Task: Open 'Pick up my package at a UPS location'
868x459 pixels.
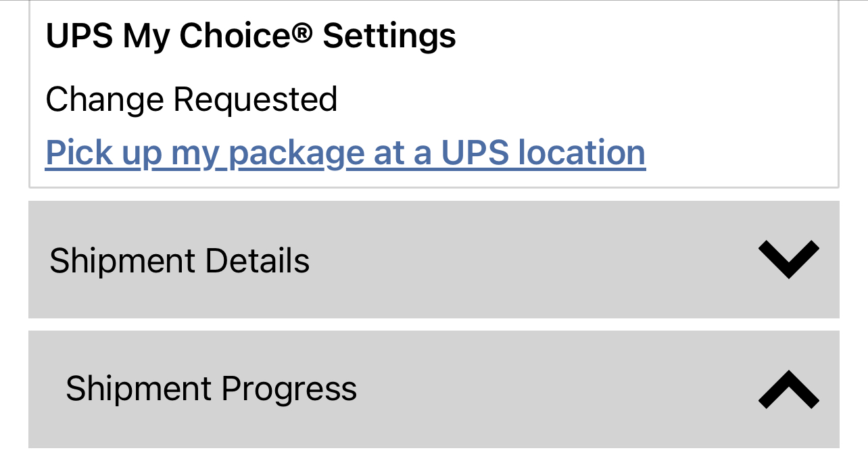Action: point(345,153)
